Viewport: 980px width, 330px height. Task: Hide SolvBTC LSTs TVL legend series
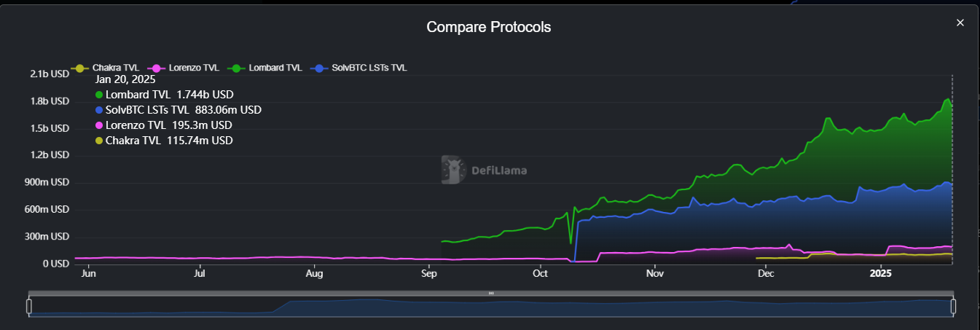(360, 68)
